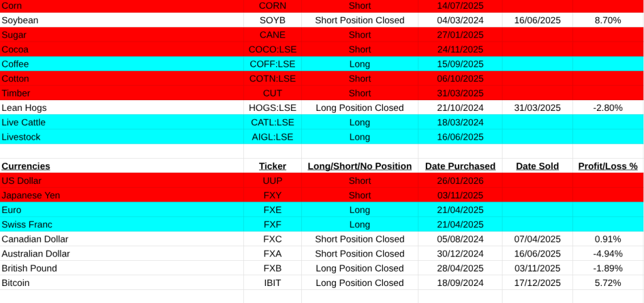
Task: Select the Euro name cell
Action: click(12, 210)
